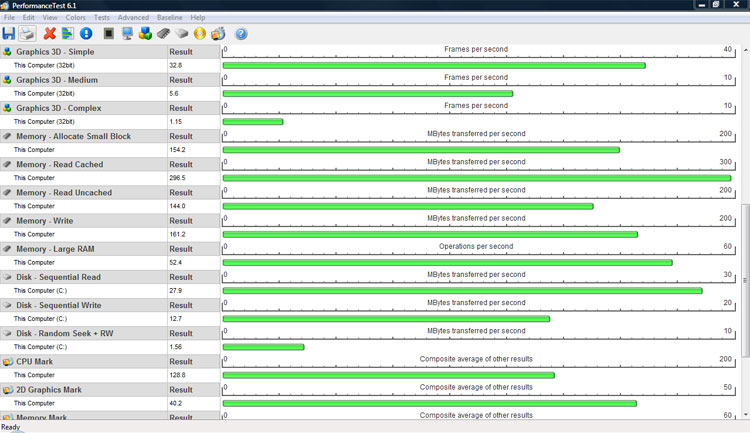Select the Graphics 3D - Simple heading
The image size is (750, 433).
pyautogui.click(x=55, y=52)
